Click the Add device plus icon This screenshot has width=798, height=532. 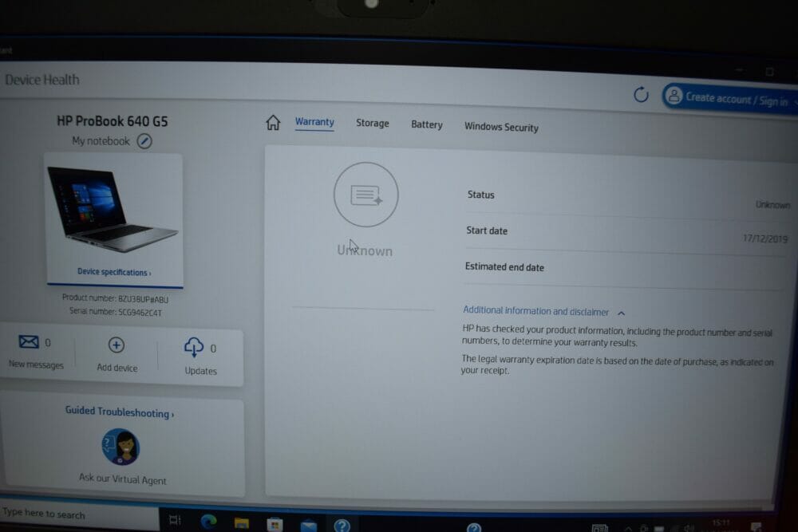point(116,345)
